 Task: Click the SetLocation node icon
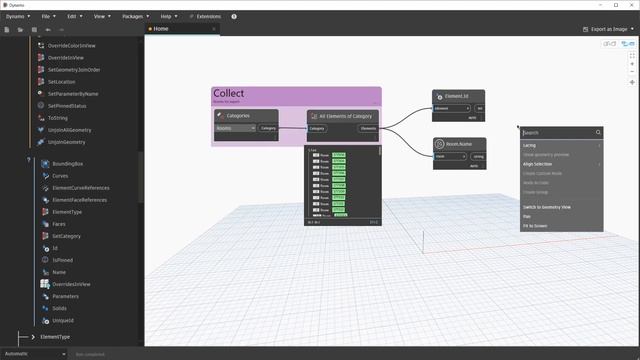tap(41, 82)
